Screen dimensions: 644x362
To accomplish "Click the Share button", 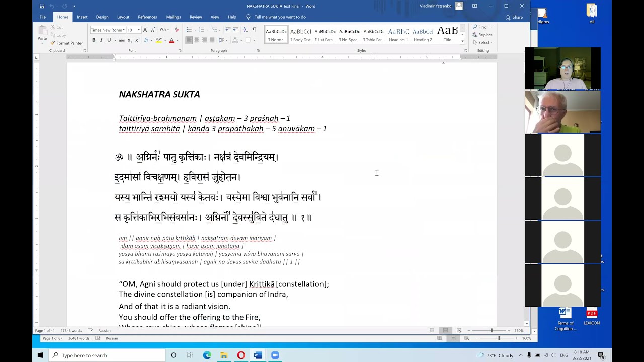I will [515, 17].
